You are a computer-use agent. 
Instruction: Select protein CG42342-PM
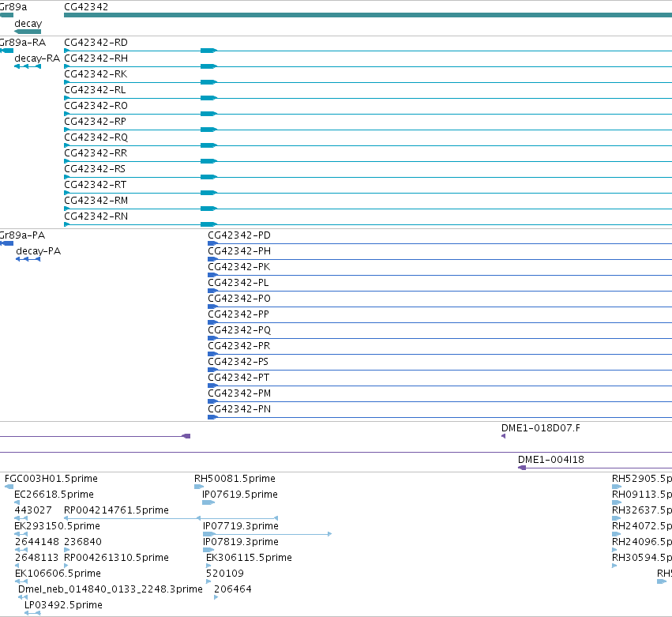(239, 393)
